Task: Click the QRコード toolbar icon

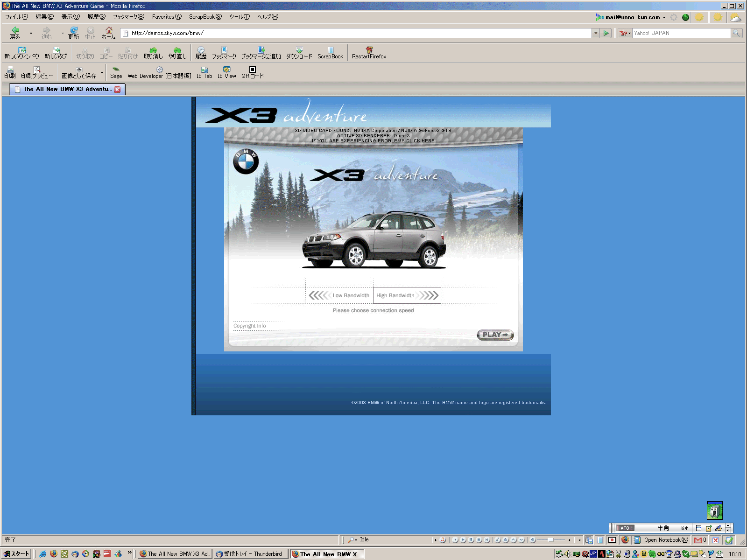Action: 253,72
